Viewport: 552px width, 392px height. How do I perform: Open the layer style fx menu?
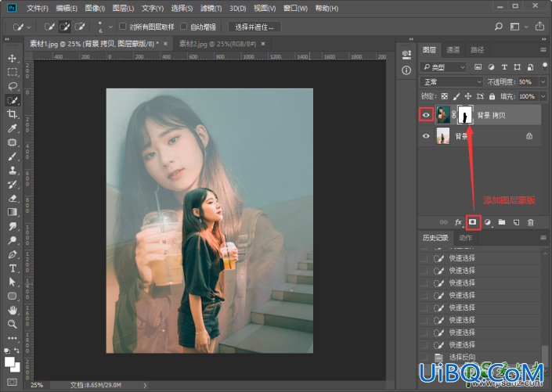tap(458, 222)
